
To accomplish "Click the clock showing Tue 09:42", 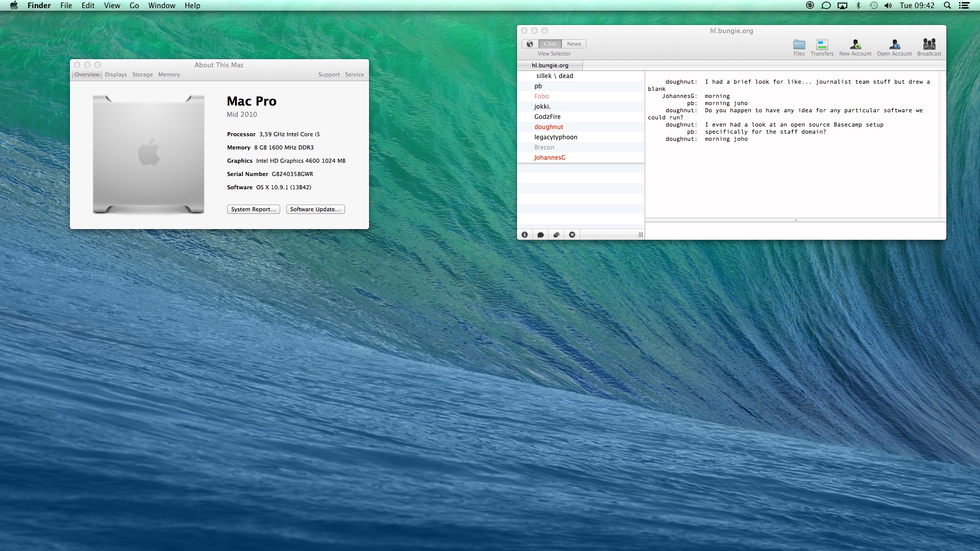I will (x=917, y=6).
